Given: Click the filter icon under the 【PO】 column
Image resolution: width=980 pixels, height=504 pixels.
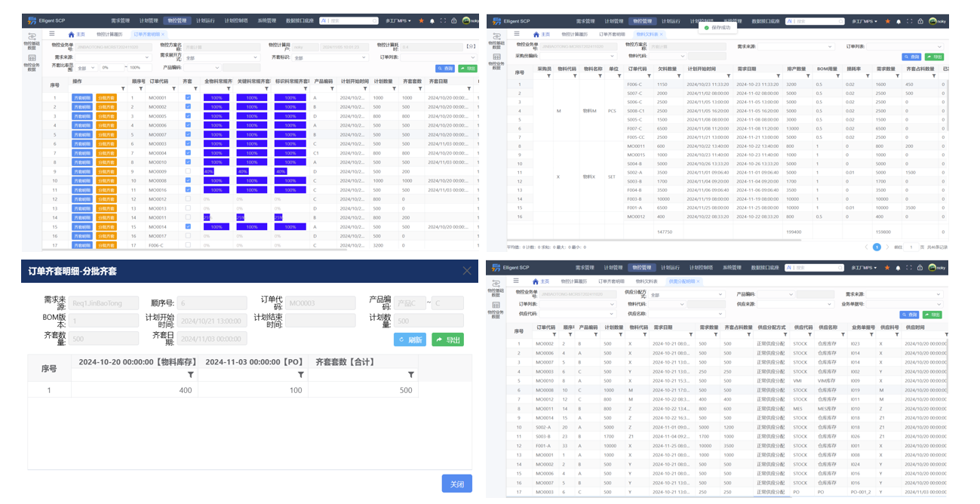Looking at the screenshot, I should (301, 375).
